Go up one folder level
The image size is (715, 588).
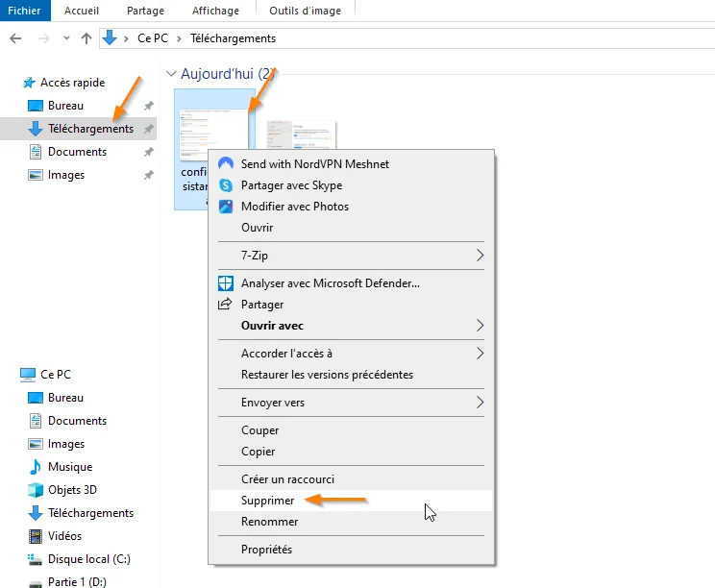click(x=86, y=38)
